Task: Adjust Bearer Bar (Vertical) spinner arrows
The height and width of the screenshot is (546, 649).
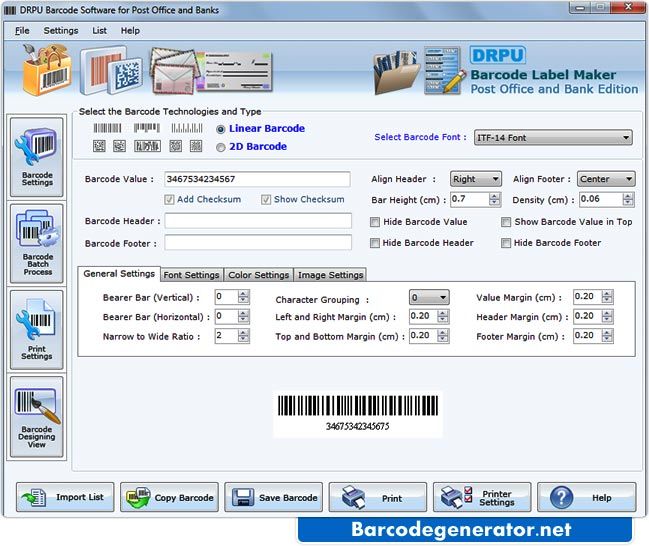Action: pos(243,297)
